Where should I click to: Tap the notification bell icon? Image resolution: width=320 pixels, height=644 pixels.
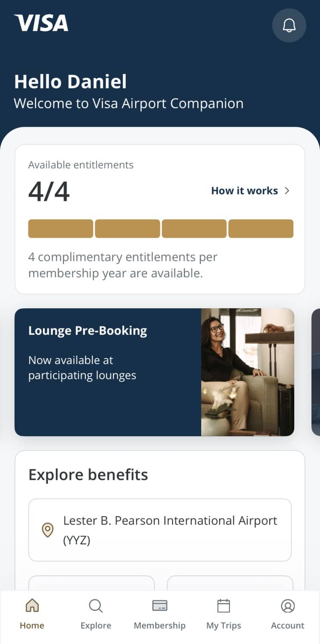[x=289, y=26]
